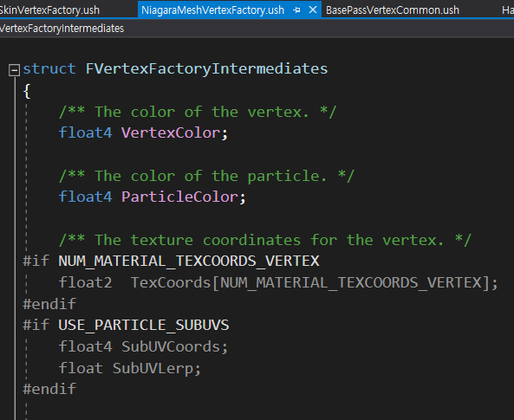Image resolution: width=514 pixels, height=420 pixels.
Task: Select the NiagaraMeshVertexFactory.ush tab
Action: [212, 10]
